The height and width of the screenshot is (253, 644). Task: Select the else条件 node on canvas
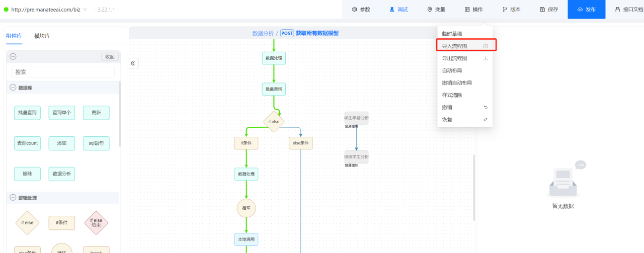(x=301, y=143)
